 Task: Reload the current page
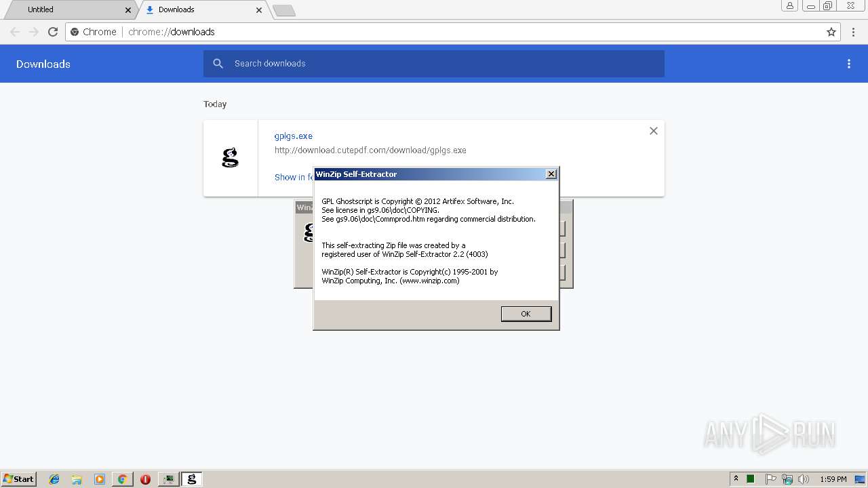pyautogui.click(x=53, y=32)
